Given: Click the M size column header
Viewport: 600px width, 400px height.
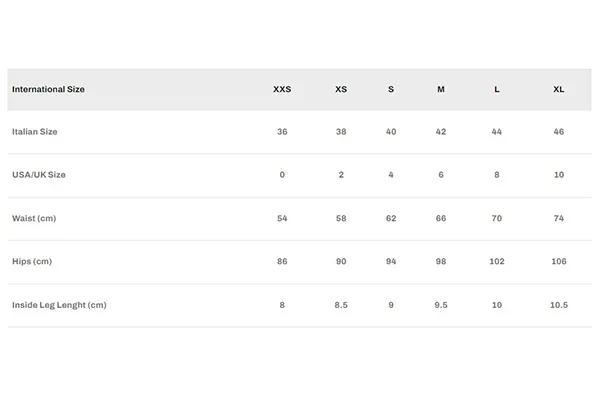Looking at the screenshot, I should coord(441,89).
